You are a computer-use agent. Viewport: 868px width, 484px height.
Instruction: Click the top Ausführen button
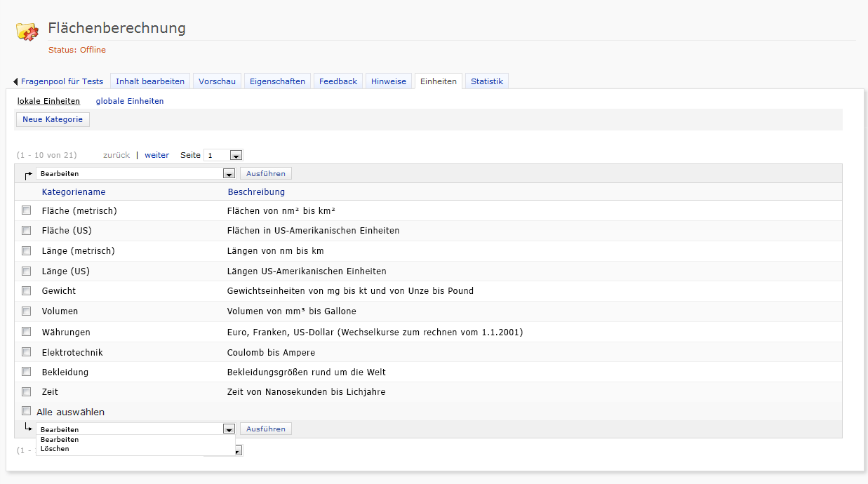click(265, 173)
